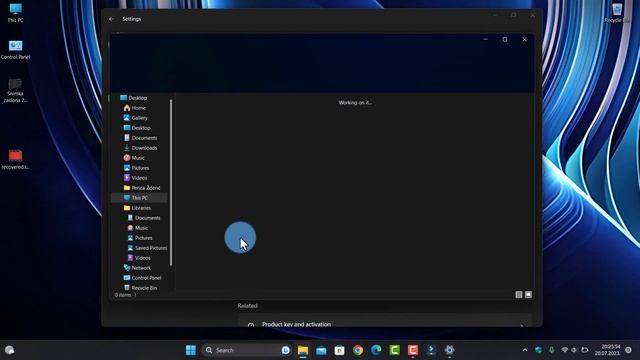Select This PC in the navigation pane
Screen dimensions: 640x360
tap(139, 198)
